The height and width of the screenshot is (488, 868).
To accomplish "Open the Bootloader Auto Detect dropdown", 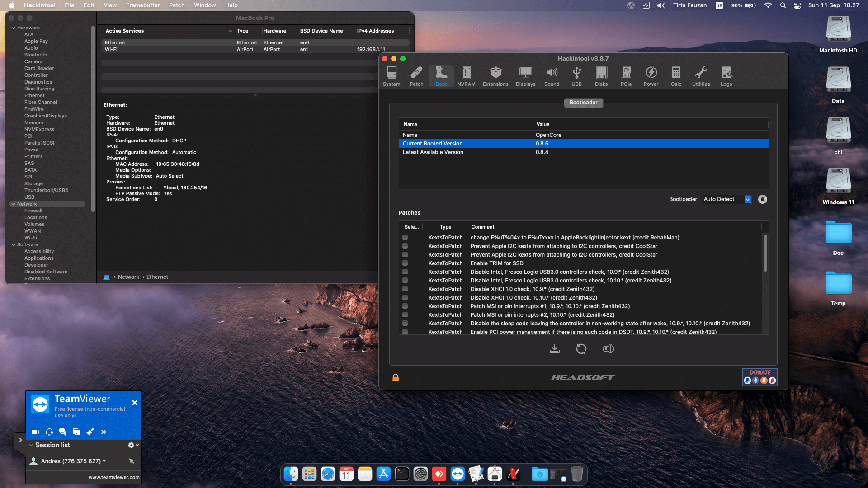I will pyautogui.click(x=747, y=199).
